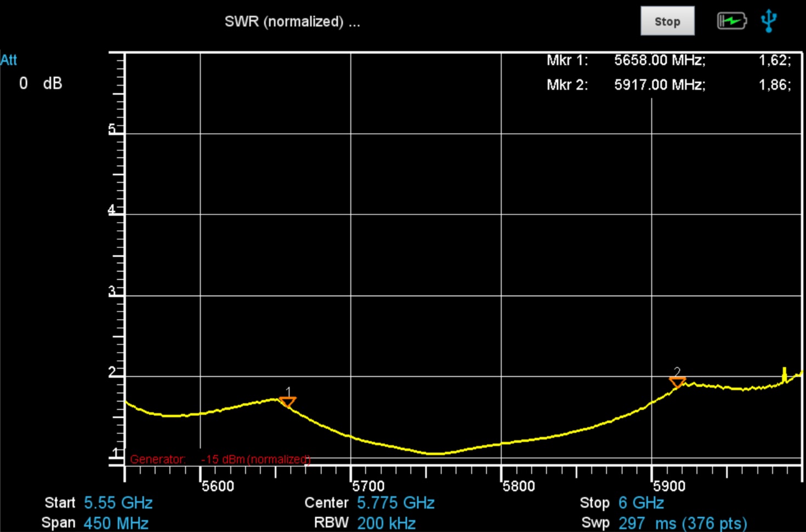Select marker 2 triangle on the trace
The width and height of the screenshot is (806, 532).
[x=677, y=382]
